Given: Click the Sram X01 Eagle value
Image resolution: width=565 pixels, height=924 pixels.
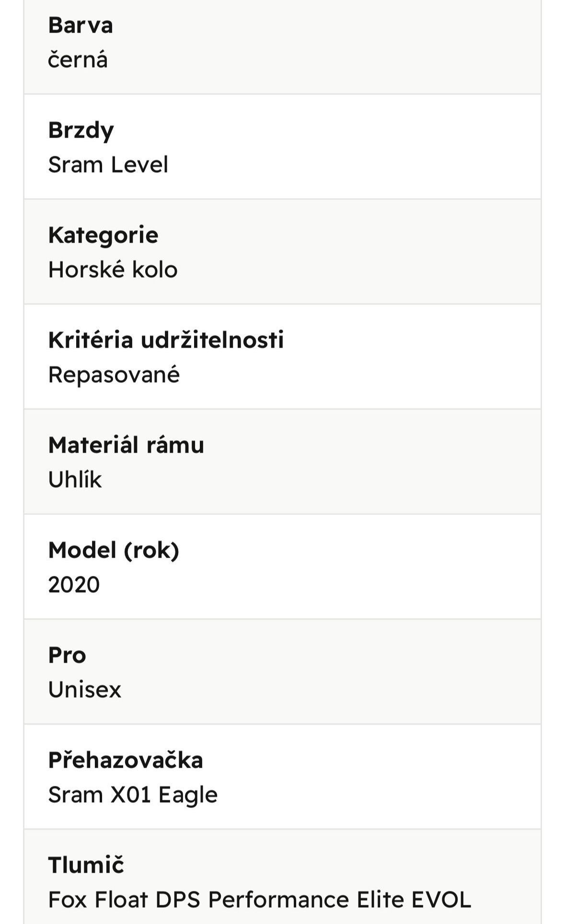Looking at the screenshot, I should (133, 795).
